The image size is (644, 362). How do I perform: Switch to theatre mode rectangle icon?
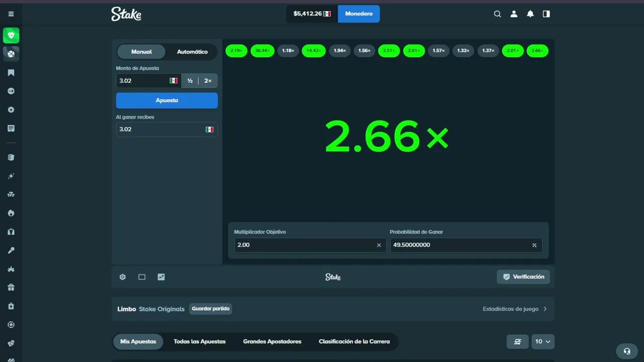click(142, 277)
